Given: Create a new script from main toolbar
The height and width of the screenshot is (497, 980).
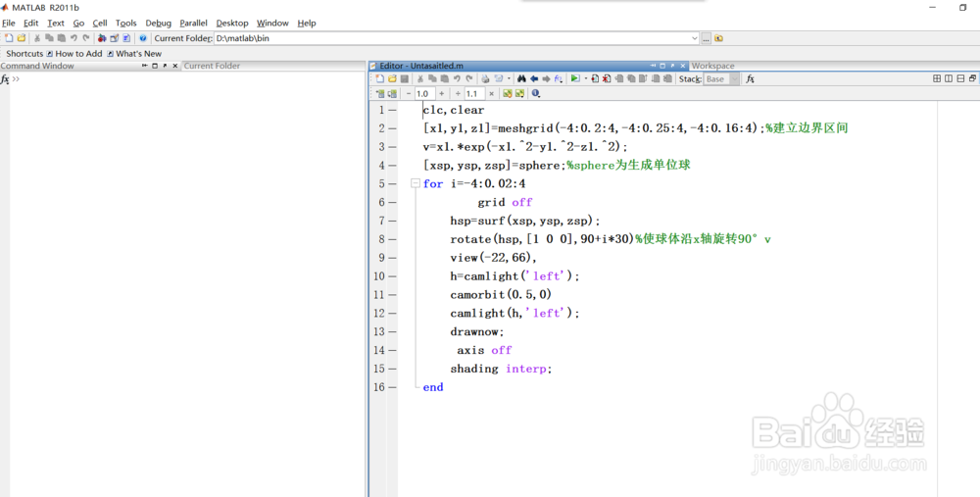Looking at the screenshot, I should click(x=9, y=38).
